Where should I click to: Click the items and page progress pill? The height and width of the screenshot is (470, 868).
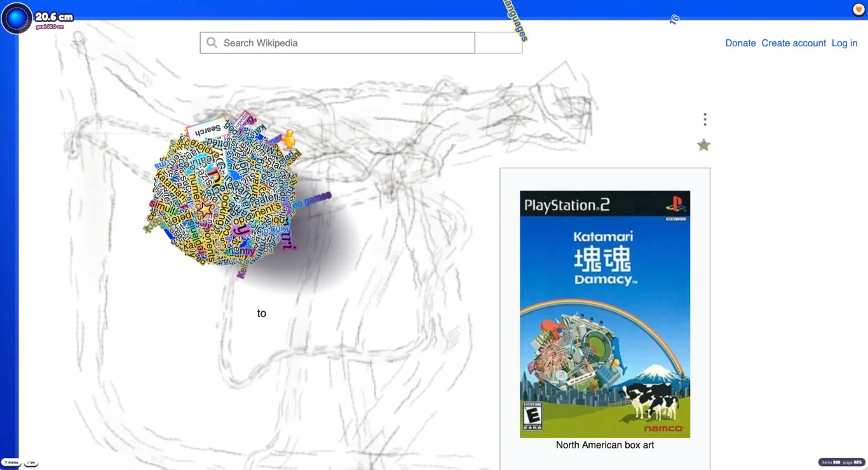coord(841,462)
